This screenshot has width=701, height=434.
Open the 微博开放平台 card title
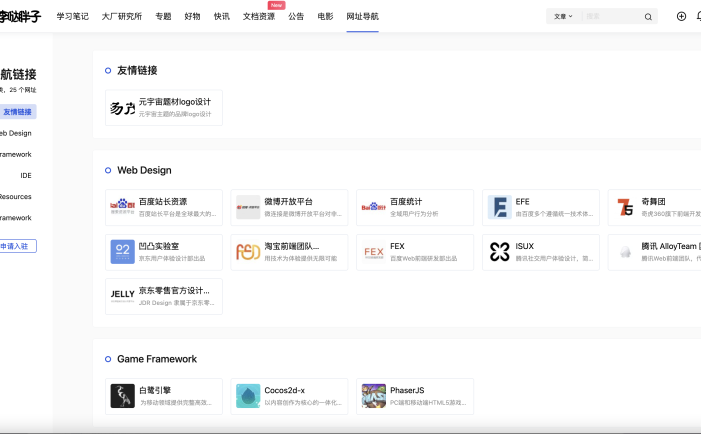pos(288,202)
